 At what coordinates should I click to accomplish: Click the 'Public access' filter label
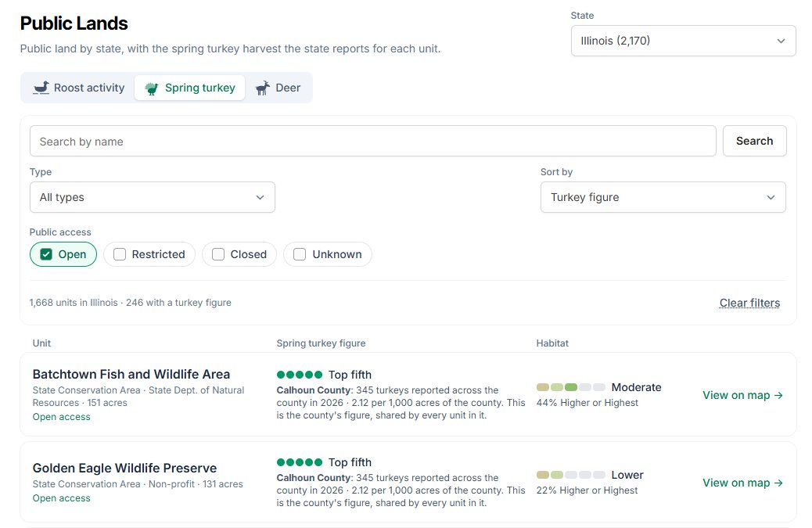[x=60, y=232]
